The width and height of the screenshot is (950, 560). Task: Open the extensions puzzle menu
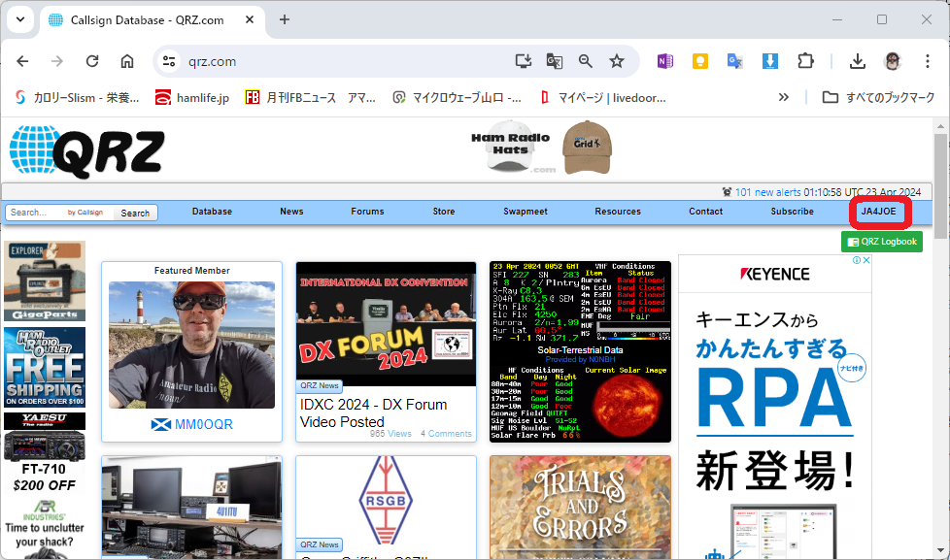[805, 61]
